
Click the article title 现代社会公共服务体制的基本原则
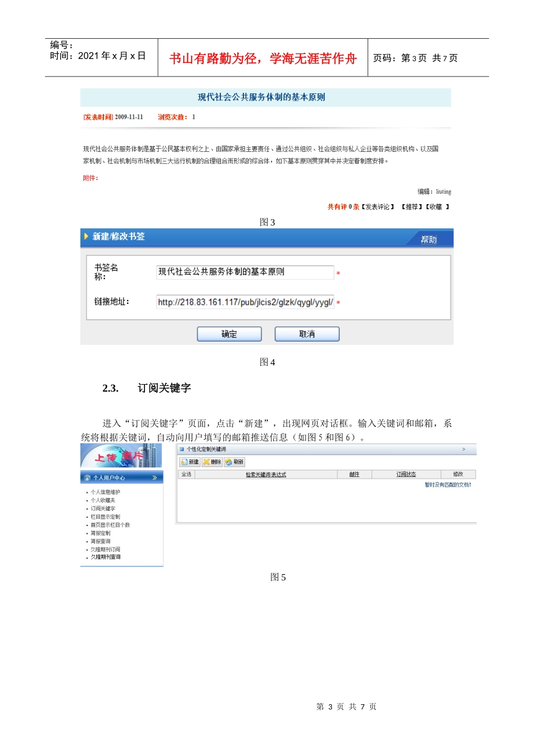point(261,97)
